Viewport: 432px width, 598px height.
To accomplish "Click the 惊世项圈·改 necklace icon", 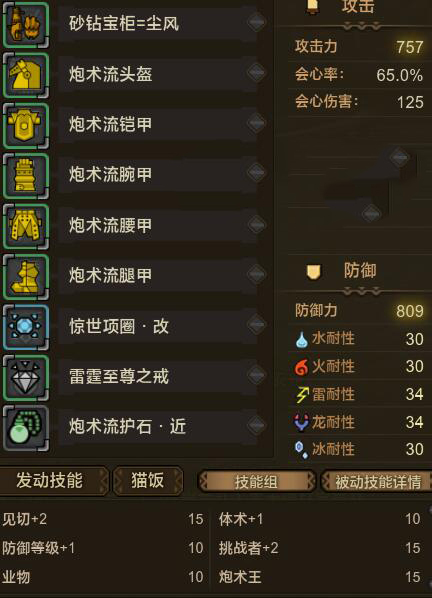I will (26, 327).
